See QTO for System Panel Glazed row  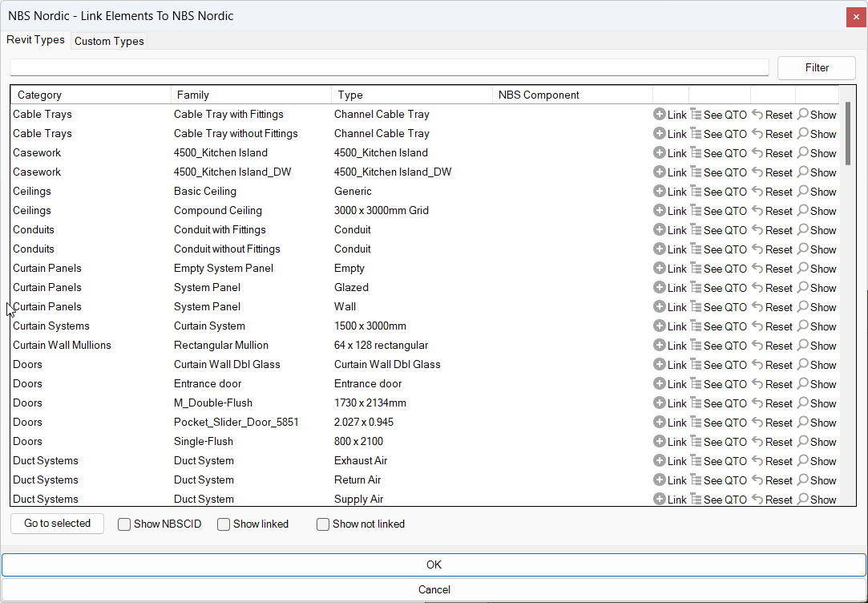point(719,288)
